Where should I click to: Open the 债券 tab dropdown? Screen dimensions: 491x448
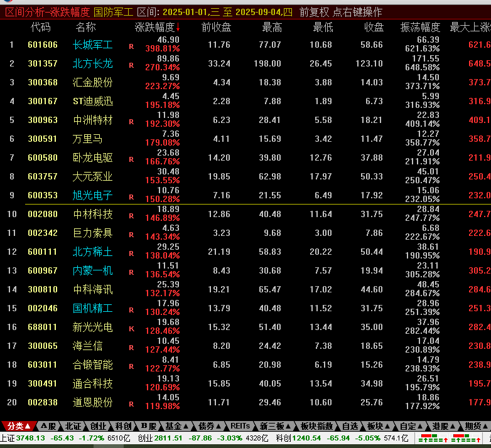pyautogui.click(x=210, y=426)
